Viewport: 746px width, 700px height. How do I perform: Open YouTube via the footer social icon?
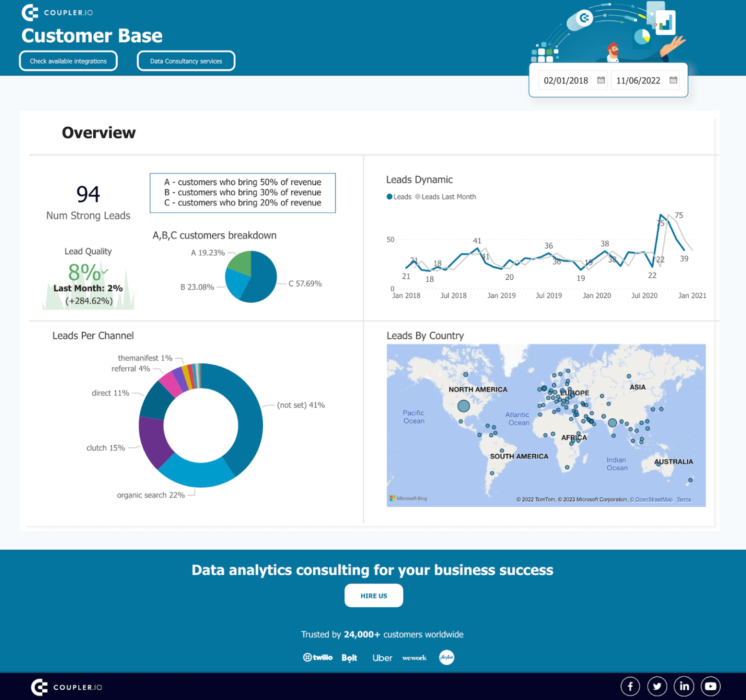click(x=711, y=686)
